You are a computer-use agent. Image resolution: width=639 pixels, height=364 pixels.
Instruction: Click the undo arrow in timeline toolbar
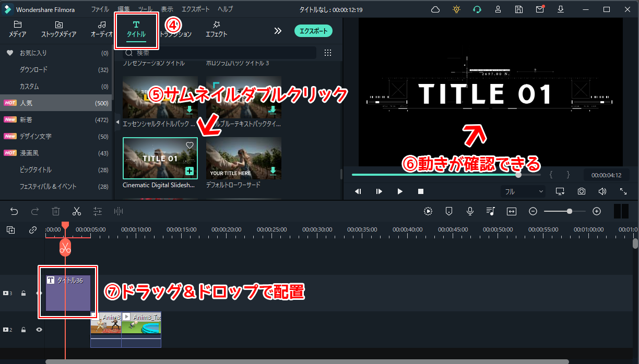point(14,211)
